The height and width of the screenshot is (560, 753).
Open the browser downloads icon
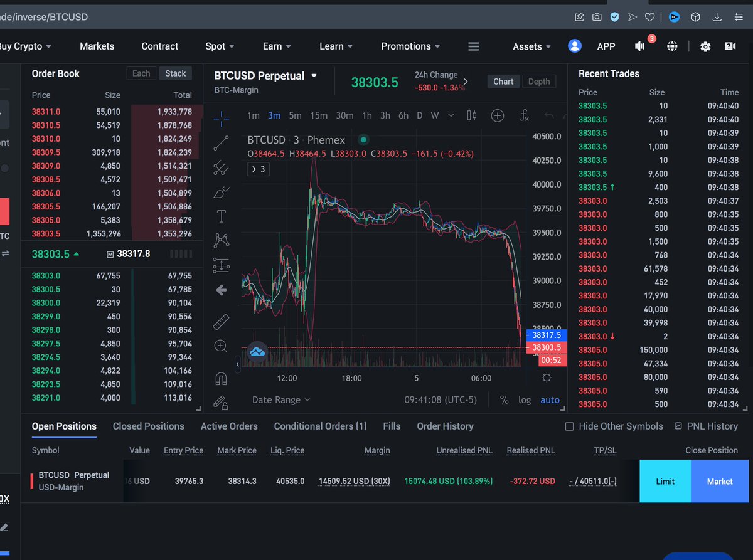click(x=717, y=17)
